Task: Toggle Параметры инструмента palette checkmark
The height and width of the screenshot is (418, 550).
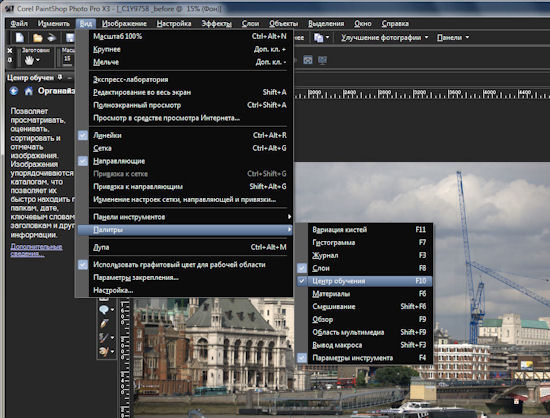Action: [x=302, y=358]
